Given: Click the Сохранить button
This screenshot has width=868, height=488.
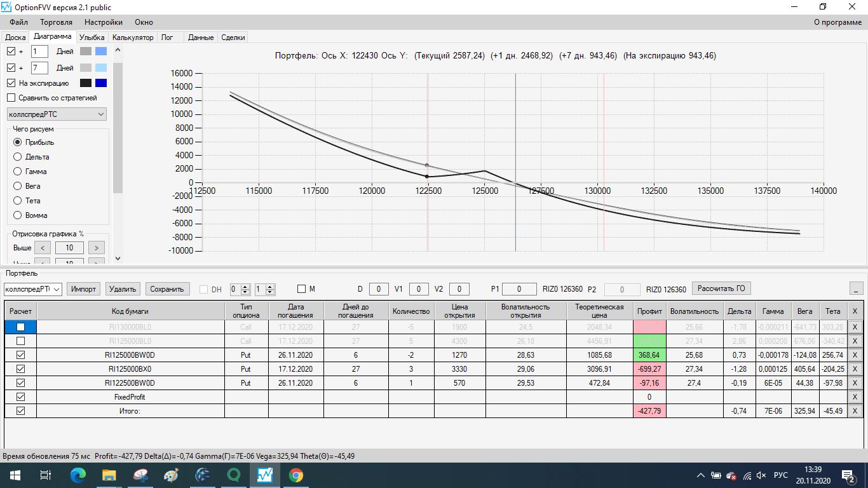Looking at the screenshot, I should click(x=167, y=289).
